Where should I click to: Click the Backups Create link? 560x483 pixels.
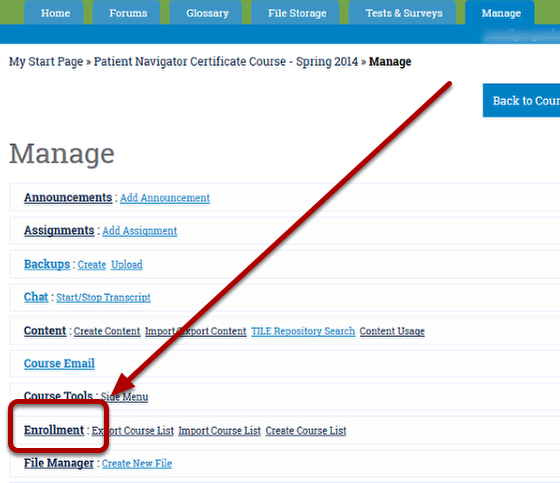[x=92, y=265]
